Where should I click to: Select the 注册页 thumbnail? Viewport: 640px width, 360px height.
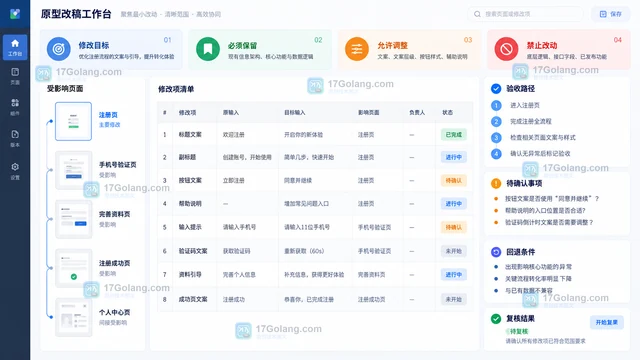[x=73, y=121]
